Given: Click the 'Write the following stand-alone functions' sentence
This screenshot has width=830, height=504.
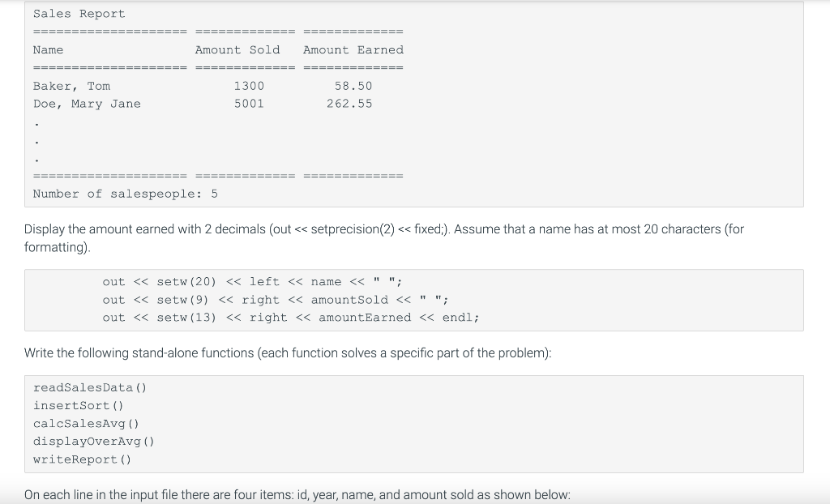Looking at the screenshot, I should pyautogui.click(x=288, y=352).
